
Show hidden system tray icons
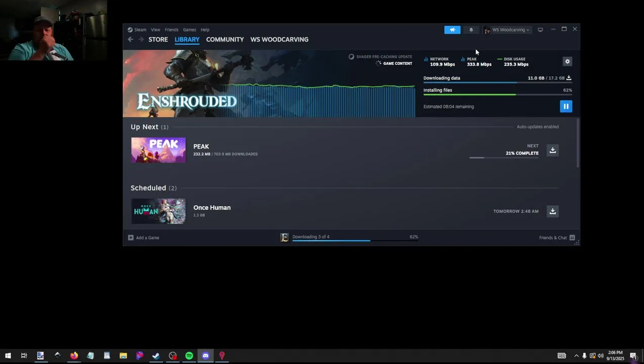point(576,356)
